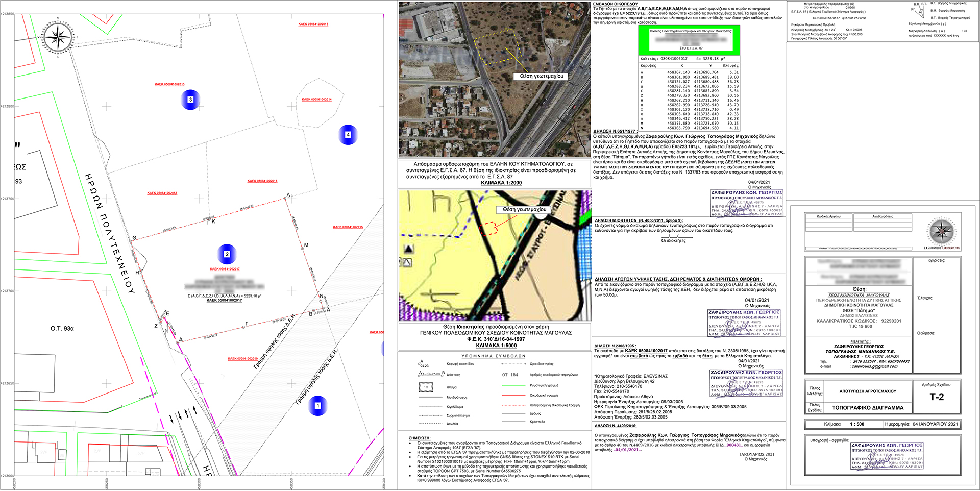The height and width of the screenshot is (491, 980).
Task: Click the solid red Οικοδομική γραμμή line sample
Action: tap(513, 395)
